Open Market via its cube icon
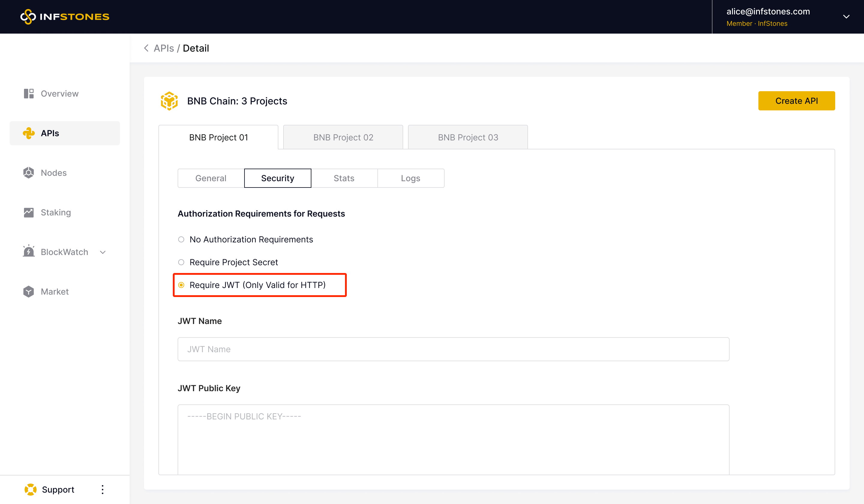Image resolution: width=864 pixels, height=504 pixels. [29, 291]
